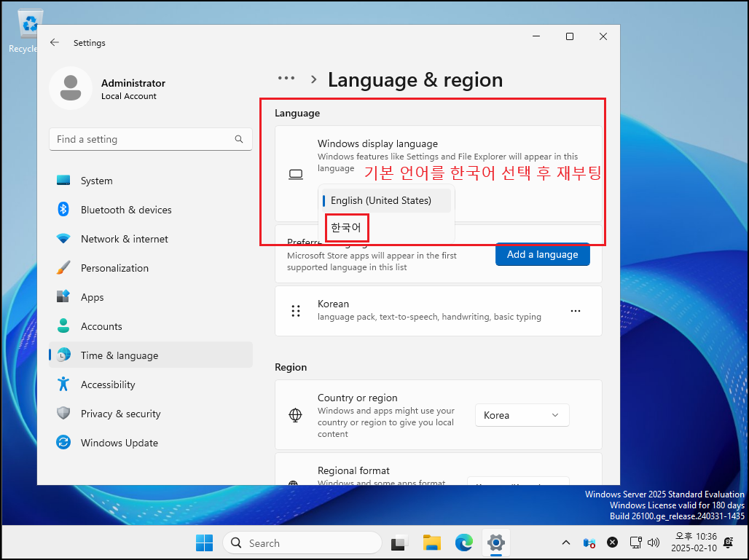The height and width of the screenshot is (560, 749).
Task: Click the Apps squares icon in sidebar
Action: coord(63,296)
